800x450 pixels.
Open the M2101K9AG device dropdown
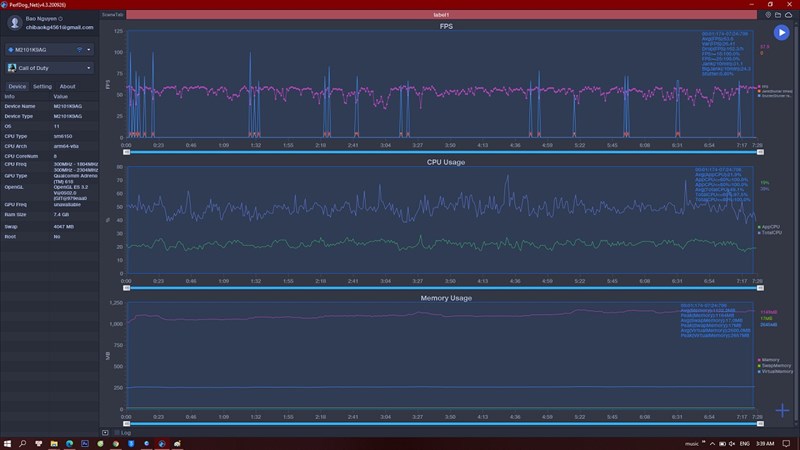point(89,49)
